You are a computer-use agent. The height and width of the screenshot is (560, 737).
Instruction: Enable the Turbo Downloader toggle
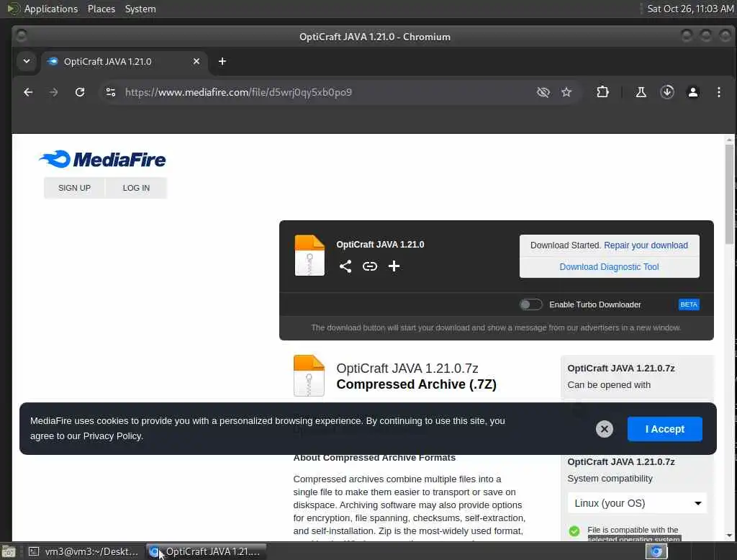tap(530, 304)
